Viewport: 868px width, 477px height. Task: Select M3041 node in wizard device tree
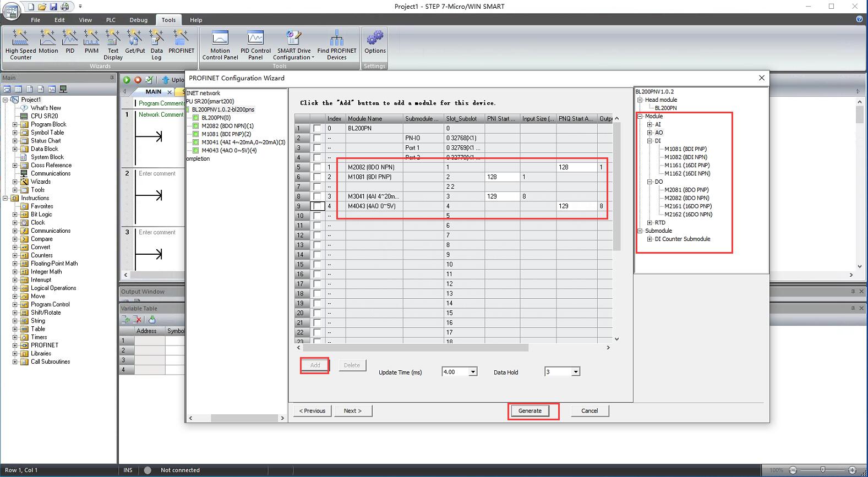243,142
